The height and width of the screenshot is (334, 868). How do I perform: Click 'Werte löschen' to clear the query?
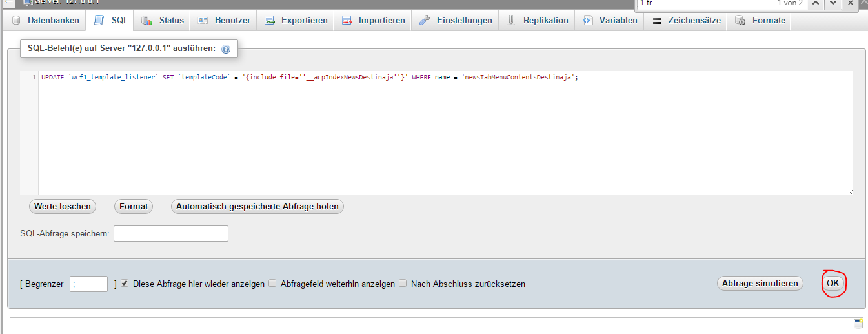(63, 206)
